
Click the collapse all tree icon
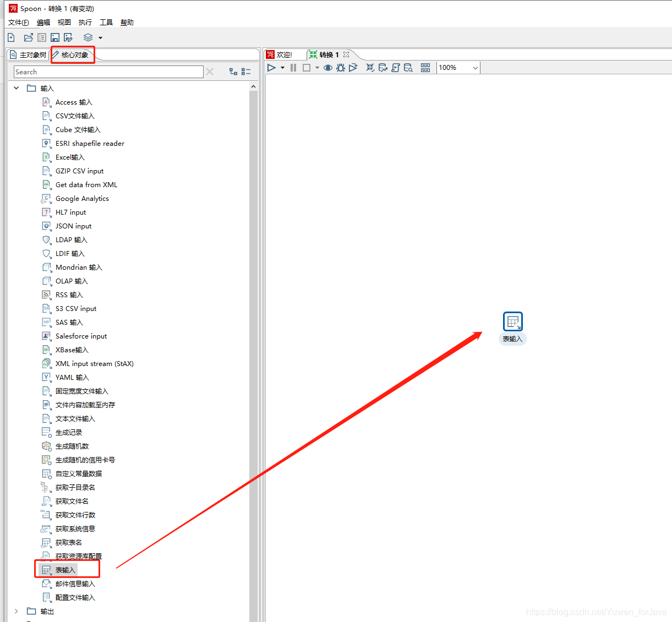click(246, 72)
